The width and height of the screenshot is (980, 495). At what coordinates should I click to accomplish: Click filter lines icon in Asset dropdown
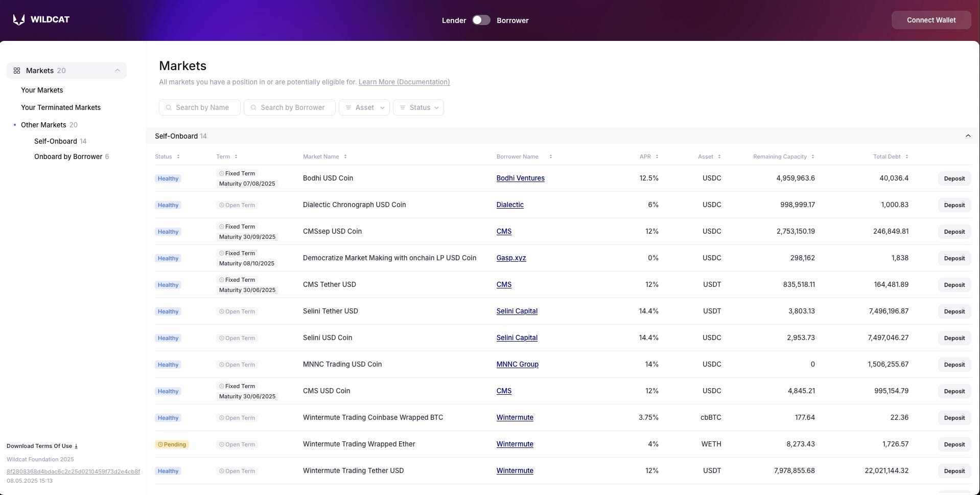(x=348, y=107)
